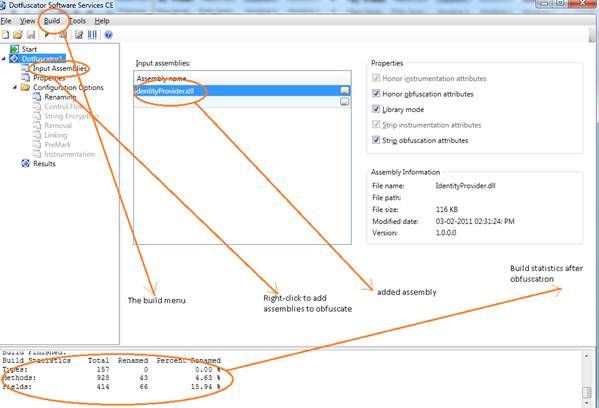
Task: Open the File menu
Action: (6, 21)
